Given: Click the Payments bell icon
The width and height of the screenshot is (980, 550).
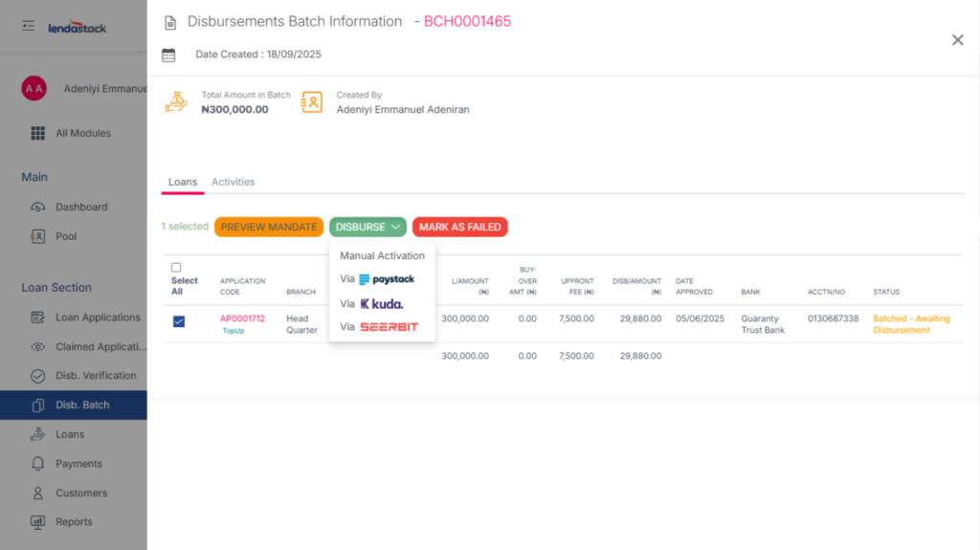Looking at the screenshot, I should coord(38,464).
